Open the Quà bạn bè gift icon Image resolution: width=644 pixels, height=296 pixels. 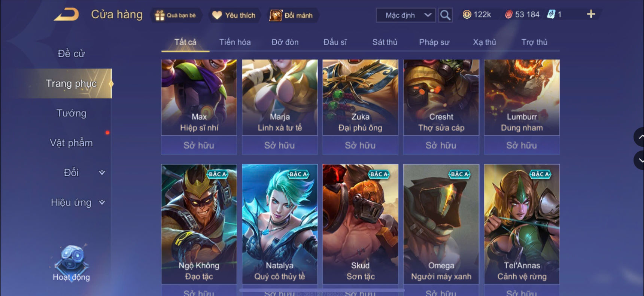(x=160, y=15)
